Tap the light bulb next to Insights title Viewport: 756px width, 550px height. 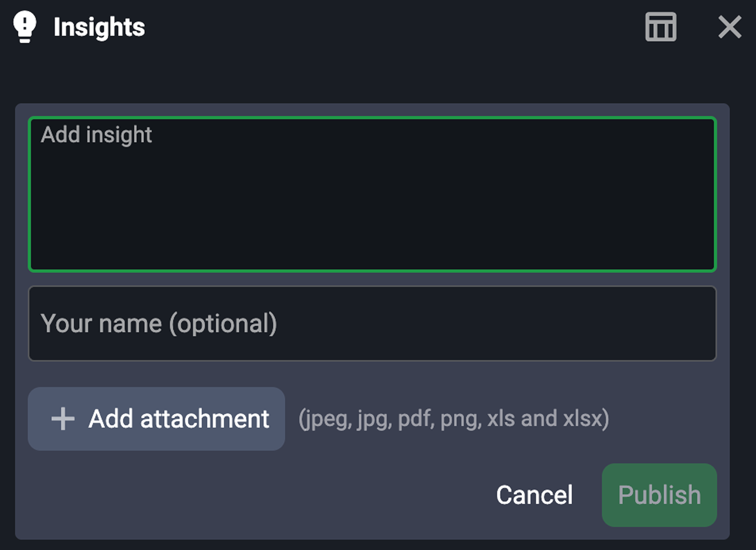point(25,26)
